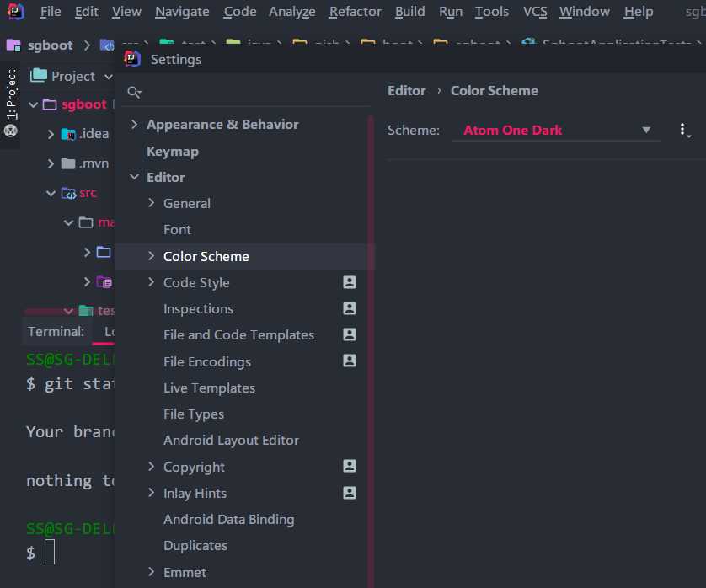Open the Help menu
Screen dimensions: 706x588
638,12
